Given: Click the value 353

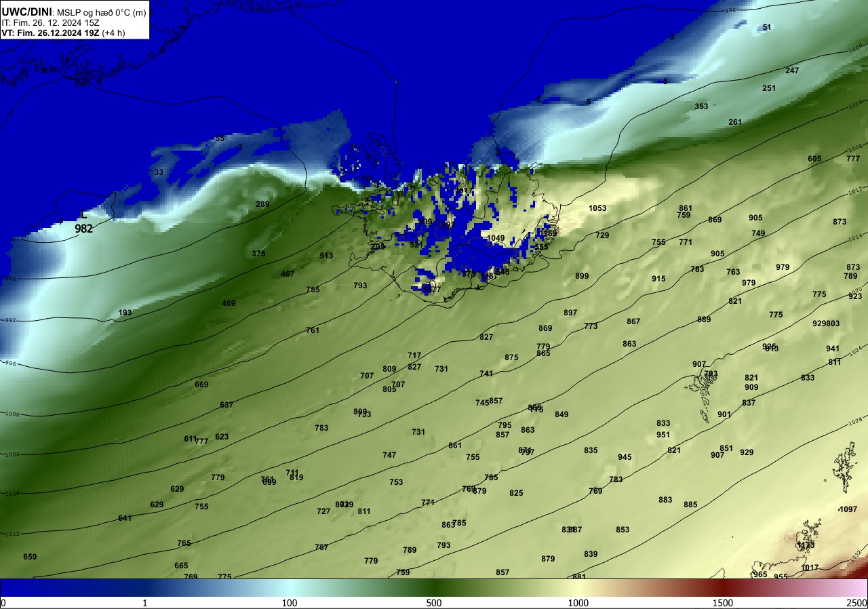Looking at the screenshot, I should coord(701,106).
